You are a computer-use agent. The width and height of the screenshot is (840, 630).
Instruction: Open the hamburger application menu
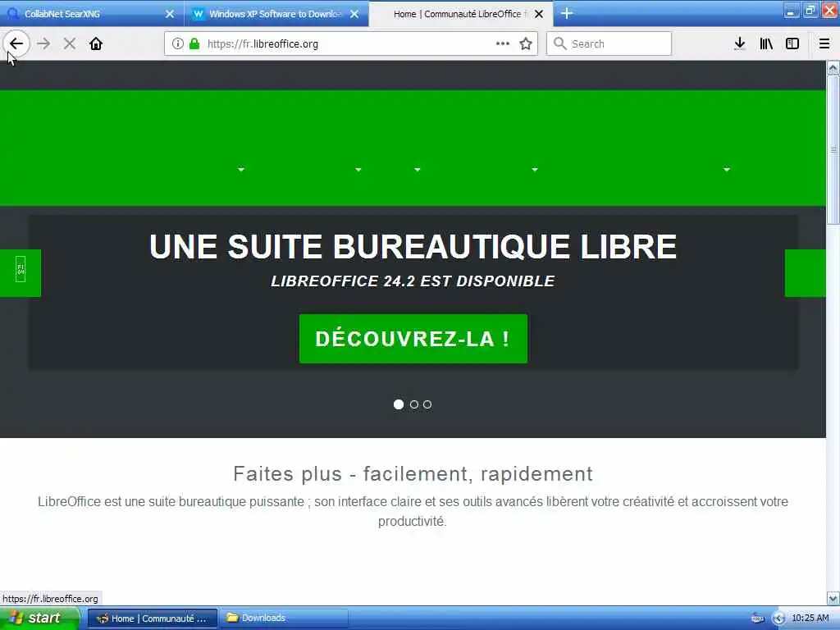[x=824, y=43]
